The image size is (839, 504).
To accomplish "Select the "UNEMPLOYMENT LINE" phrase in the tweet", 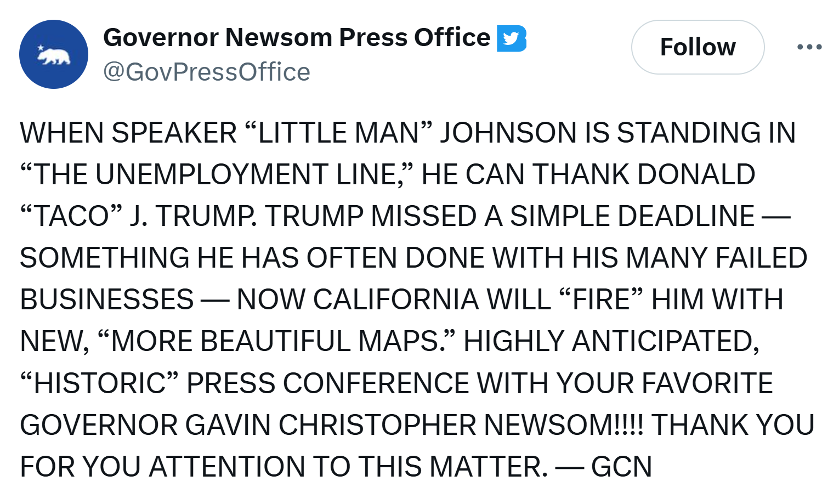I will pyautogui.click(x=217, y=175).
